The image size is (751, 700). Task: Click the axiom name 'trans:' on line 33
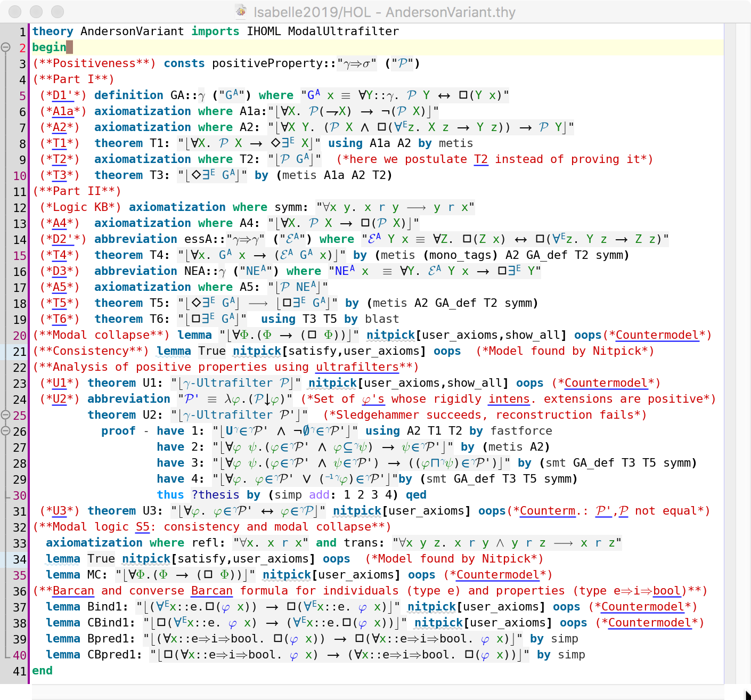364,543
